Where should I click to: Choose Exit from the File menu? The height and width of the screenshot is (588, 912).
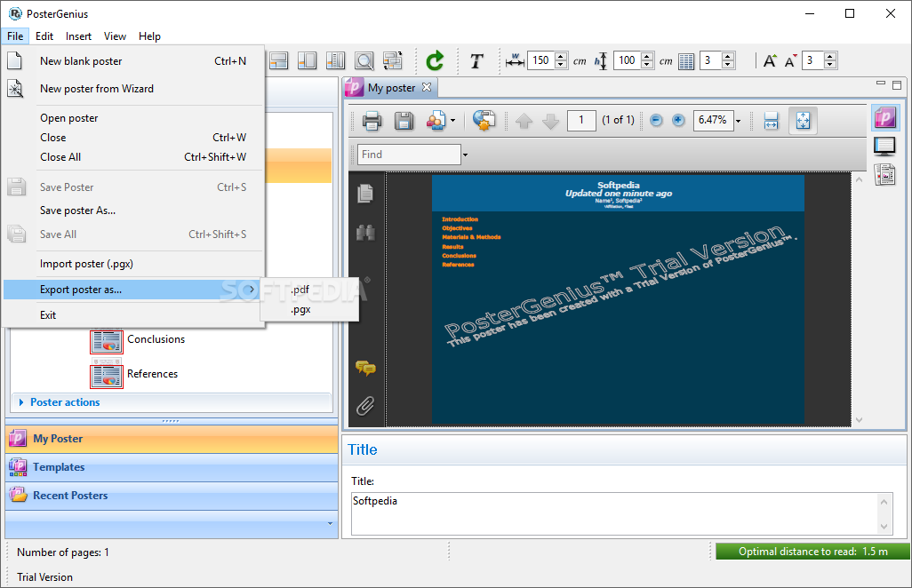(x=133, y=315)
